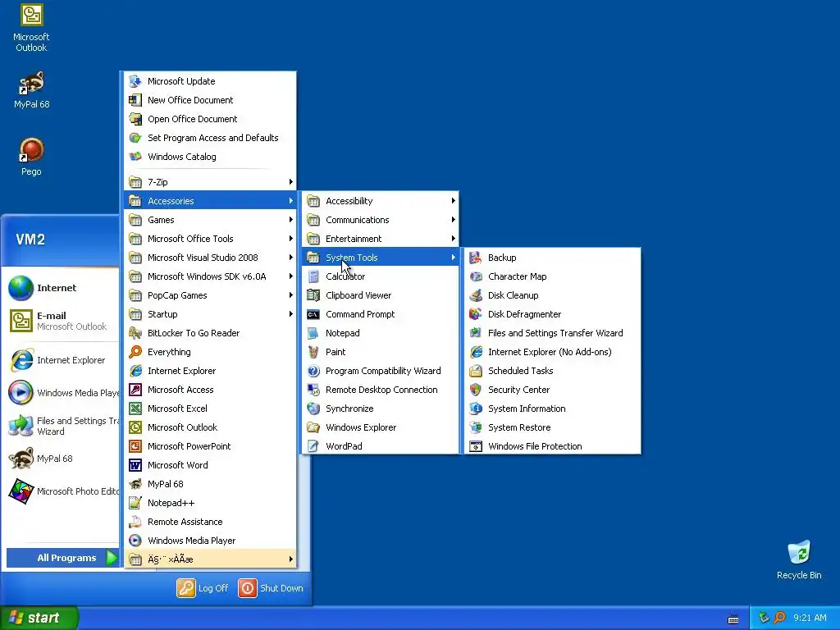The width and height of the screenshot is (840, 630).
Task: Click the Notepad++ icon
Action: tap(135, 503)
